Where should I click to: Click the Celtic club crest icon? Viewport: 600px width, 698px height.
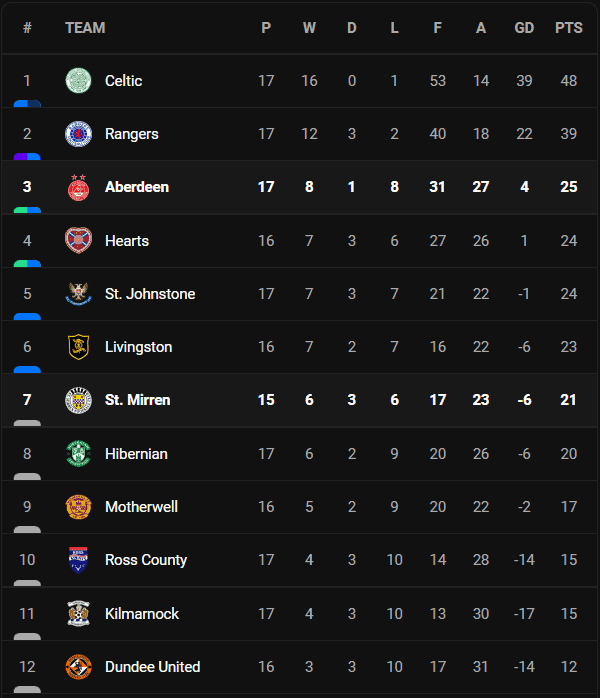coord(78,81)
